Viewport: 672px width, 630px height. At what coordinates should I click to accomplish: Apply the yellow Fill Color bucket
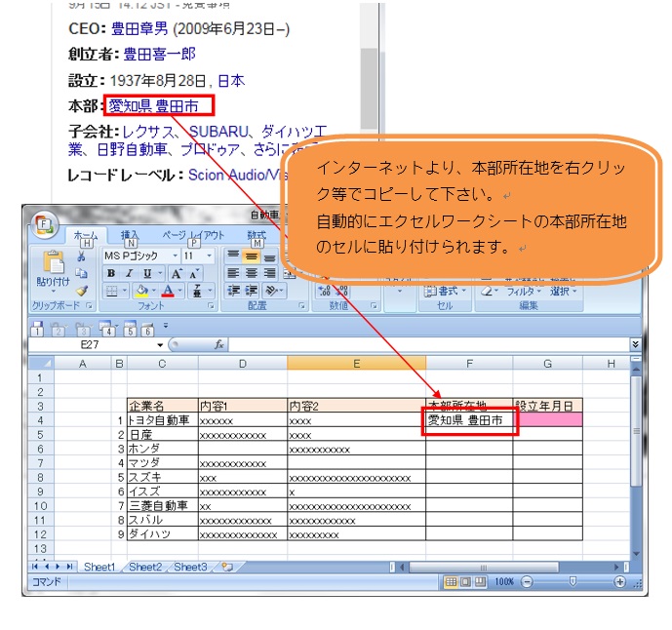pos(141,291)
